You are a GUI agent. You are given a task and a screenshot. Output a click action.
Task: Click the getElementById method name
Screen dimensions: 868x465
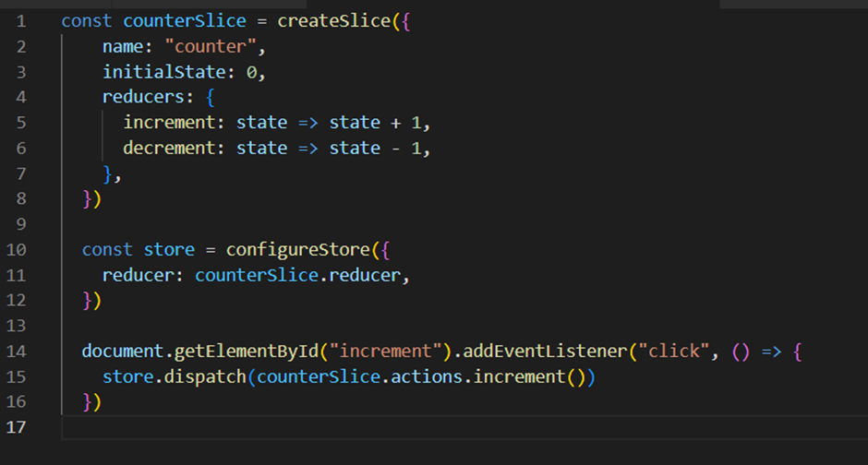coord(247,352)
